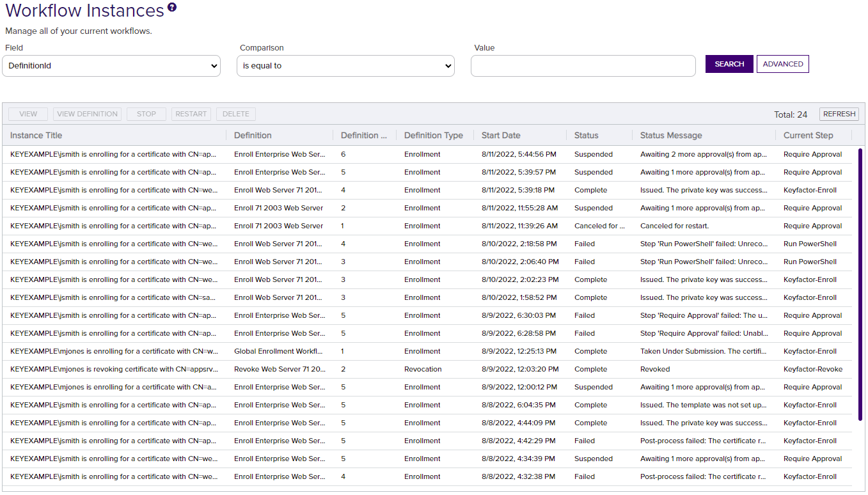Click the dropdown arrow on the Comparison selector
This screenshot has width=868, height=495.
(447, 65)
